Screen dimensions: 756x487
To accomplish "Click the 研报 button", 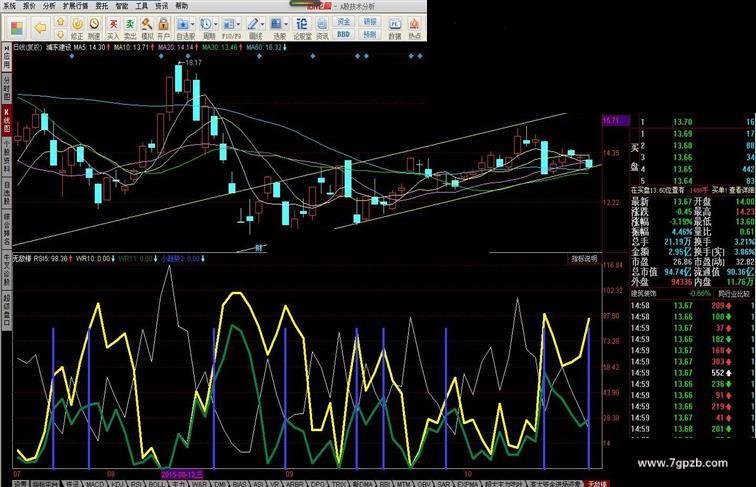I will point(370,22).
